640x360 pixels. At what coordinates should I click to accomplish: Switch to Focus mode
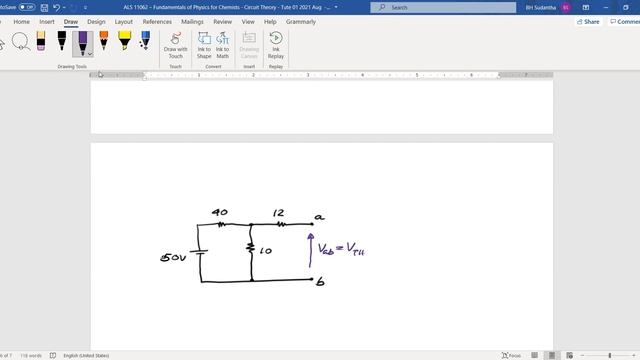click(x=511, y=356)
